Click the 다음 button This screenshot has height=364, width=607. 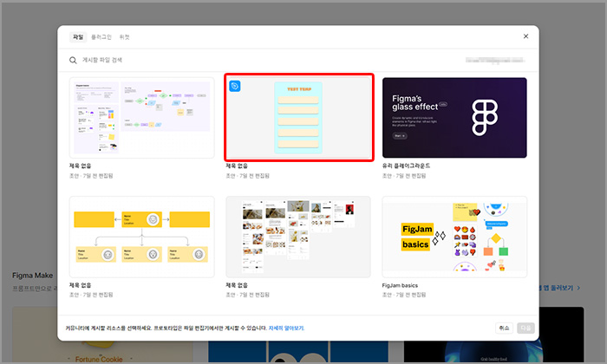tap(525, 328)
